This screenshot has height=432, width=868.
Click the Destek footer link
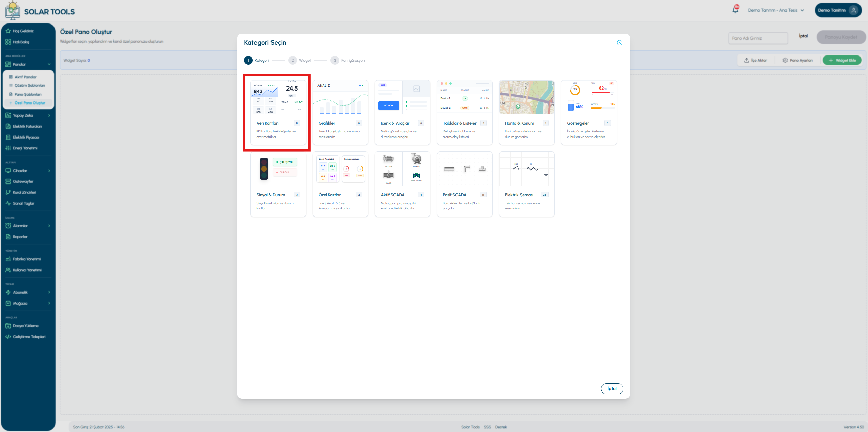[501, 427]
